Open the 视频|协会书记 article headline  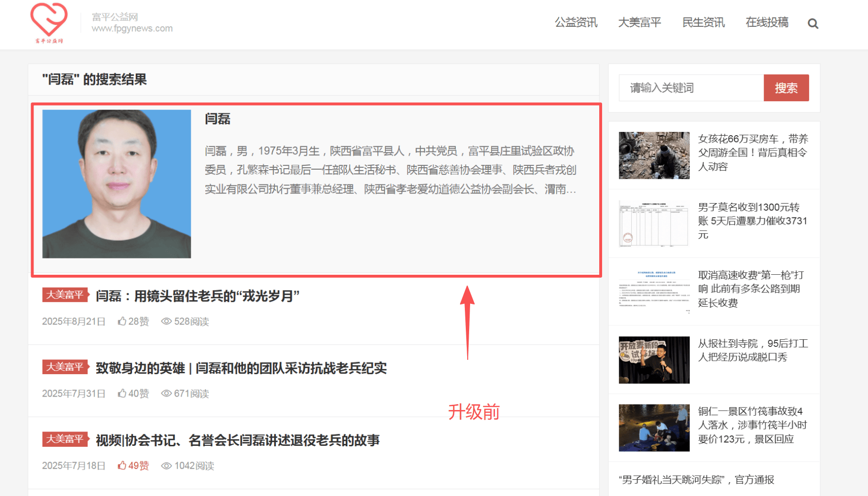tap(238, 441)
